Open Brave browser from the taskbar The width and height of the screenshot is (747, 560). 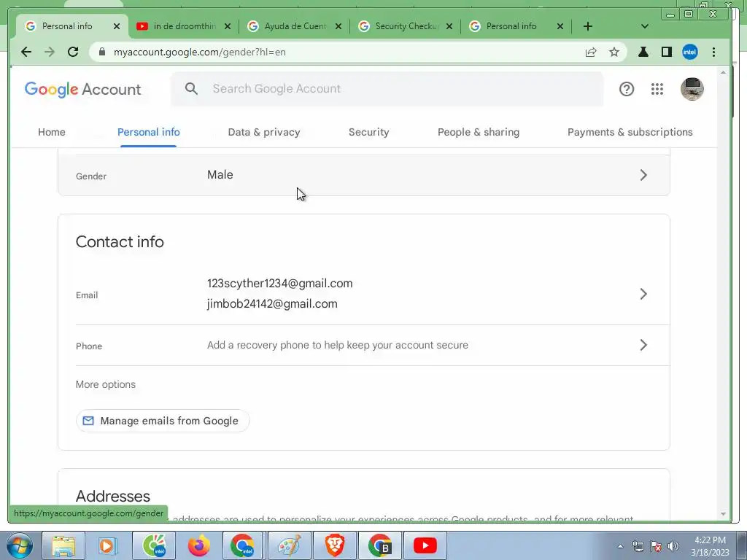point(334,545)
